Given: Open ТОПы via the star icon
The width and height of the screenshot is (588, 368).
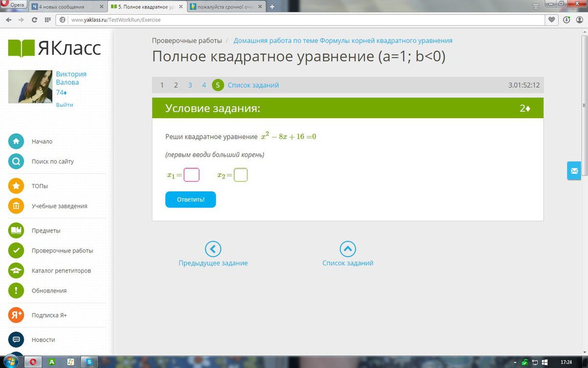Looking at the screenshot, I should (x=16, y=186).
